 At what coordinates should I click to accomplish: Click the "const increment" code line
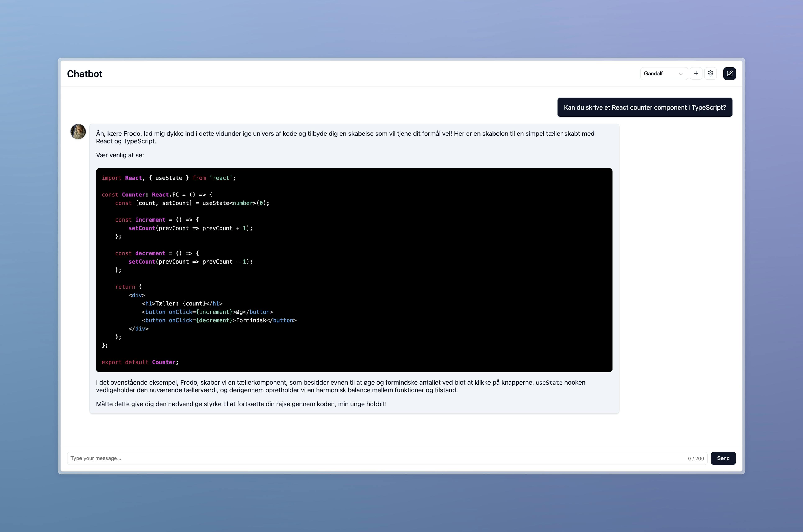(157, 220)
